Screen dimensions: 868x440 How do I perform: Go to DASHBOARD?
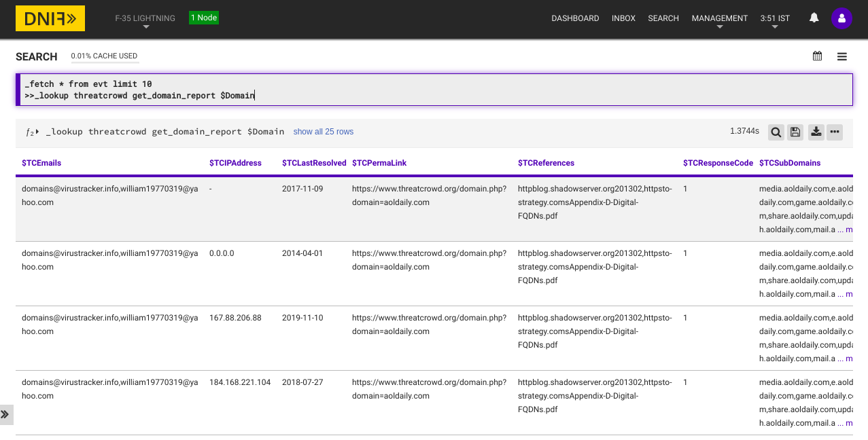pos(575,18)
